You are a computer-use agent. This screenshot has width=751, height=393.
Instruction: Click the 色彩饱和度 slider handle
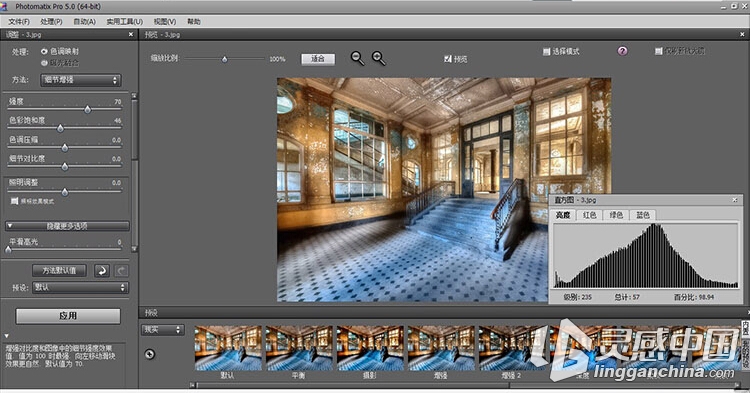click(60, 128)
